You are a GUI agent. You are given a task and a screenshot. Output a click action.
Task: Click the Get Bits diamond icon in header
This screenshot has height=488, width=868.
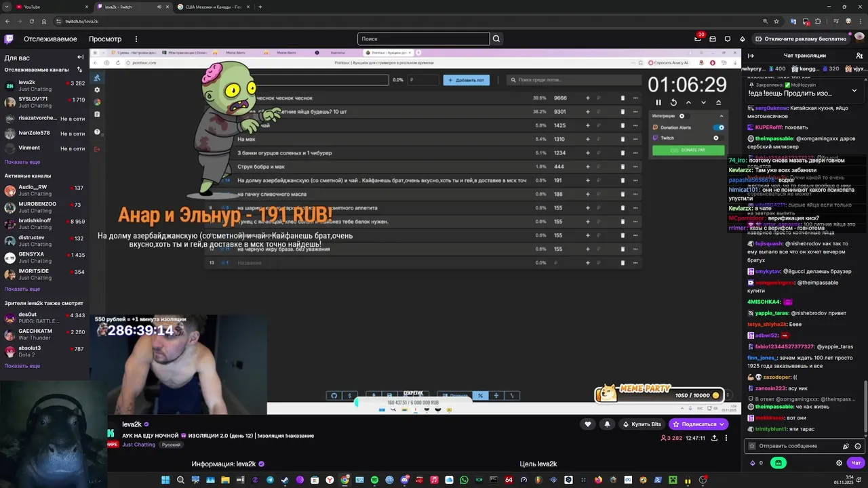pyautogui.click(x=743, y=39)
